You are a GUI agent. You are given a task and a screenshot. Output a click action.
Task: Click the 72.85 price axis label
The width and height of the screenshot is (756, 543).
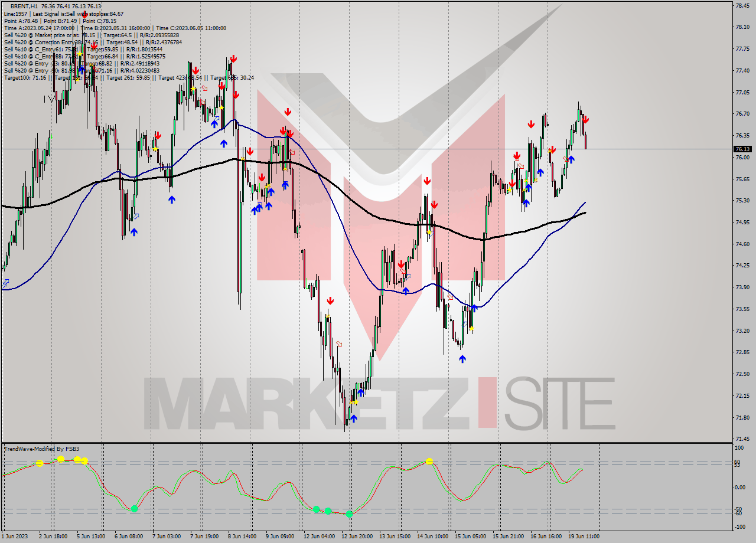(742, 352)
